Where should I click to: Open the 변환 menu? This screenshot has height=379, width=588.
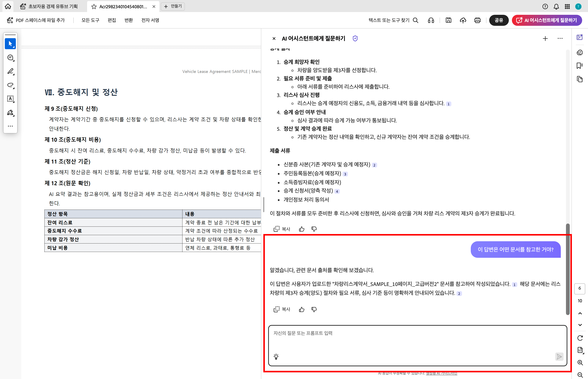129,20
